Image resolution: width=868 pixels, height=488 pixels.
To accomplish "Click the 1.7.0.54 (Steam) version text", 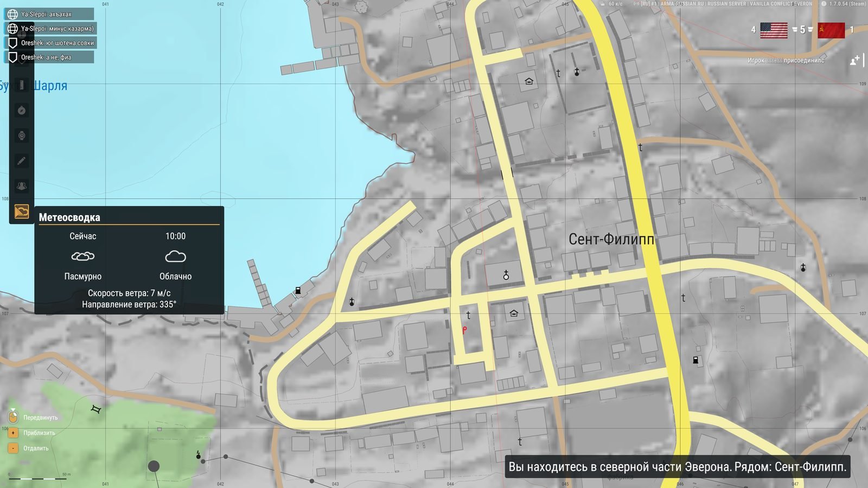I will [847, 4].
